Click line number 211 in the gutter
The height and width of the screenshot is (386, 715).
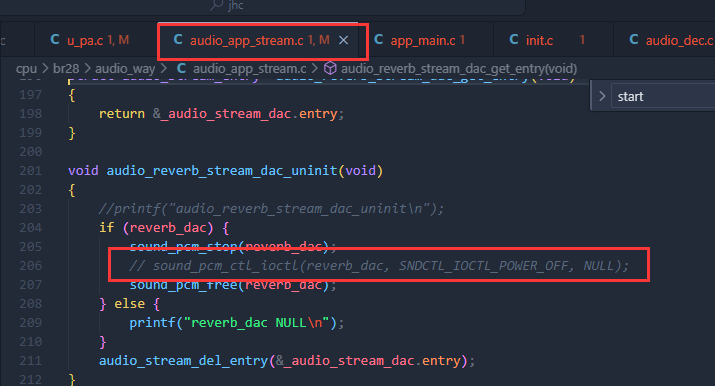click(31, 361)
